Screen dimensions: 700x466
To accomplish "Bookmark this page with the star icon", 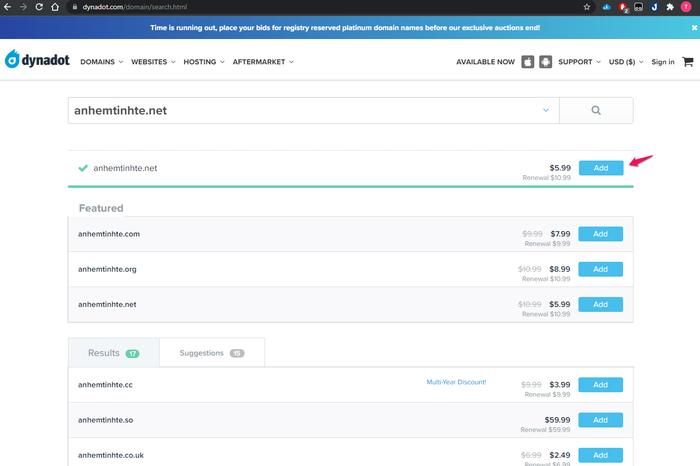I will coord(587,7).
